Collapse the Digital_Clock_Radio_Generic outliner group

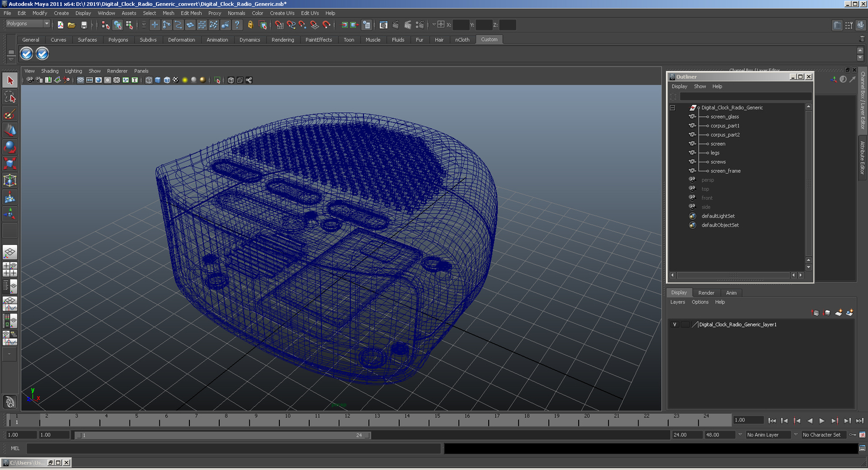coord(672,108)
